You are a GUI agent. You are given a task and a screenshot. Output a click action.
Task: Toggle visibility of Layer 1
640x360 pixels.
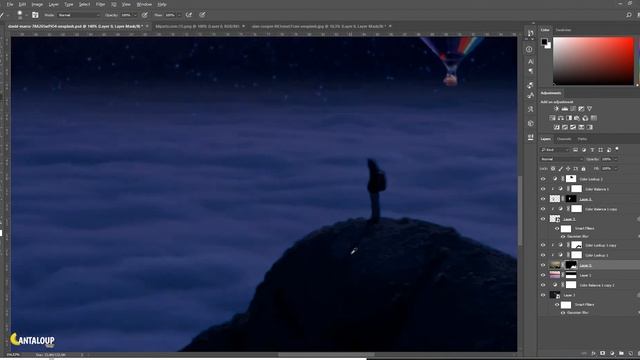(x=543, y=275)
